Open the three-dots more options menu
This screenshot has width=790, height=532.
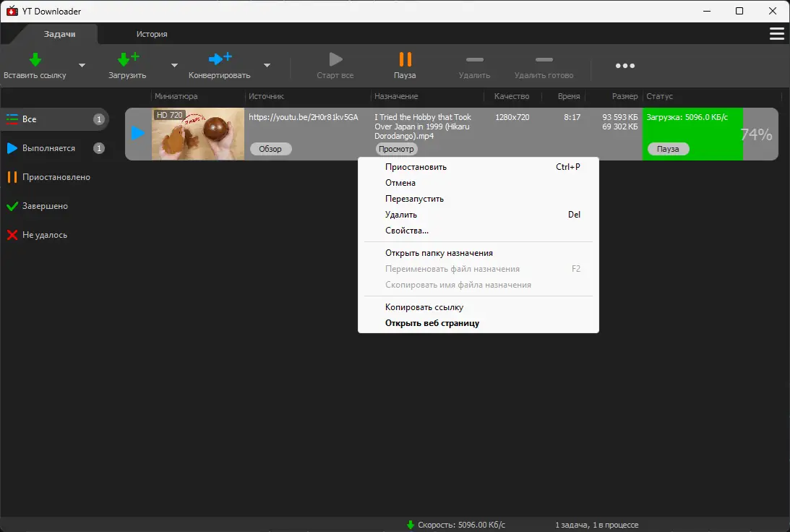pyautogui.click(x=624, y=66)
